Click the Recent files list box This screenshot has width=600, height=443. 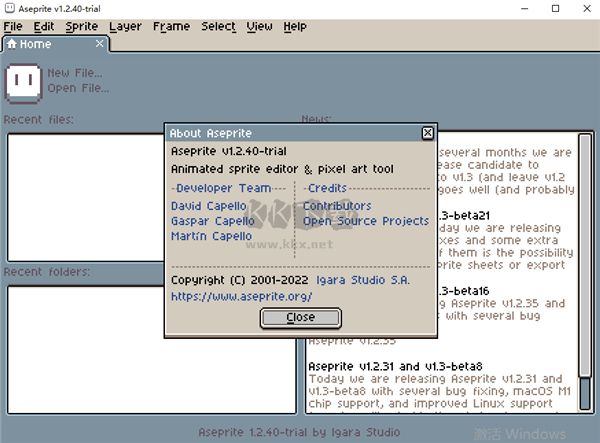pos(85,197)
